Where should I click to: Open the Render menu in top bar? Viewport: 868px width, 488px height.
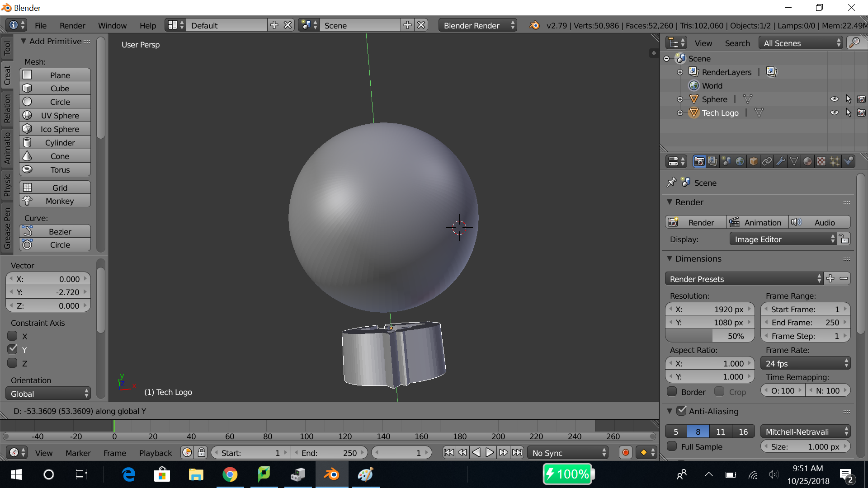coord(72,25)
